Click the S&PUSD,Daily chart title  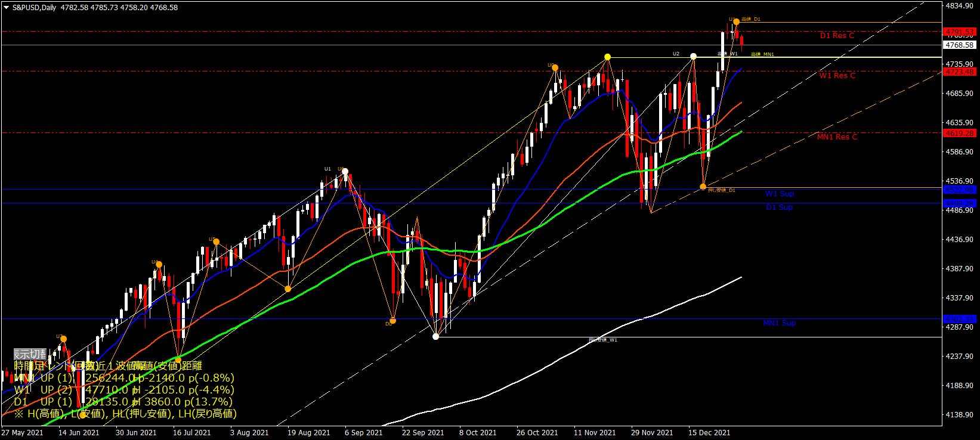tap(34, 8)
